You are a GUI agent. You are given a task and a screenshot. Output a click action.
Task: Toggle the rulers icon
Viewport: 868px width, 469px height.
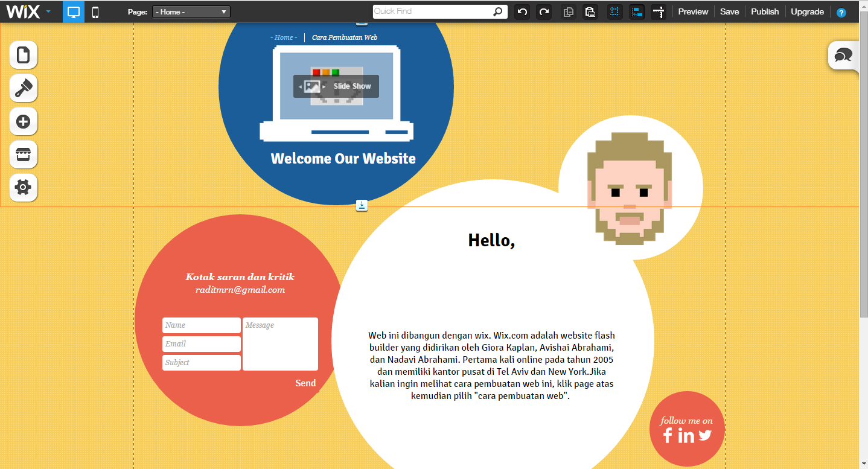(x=659, y=11)
